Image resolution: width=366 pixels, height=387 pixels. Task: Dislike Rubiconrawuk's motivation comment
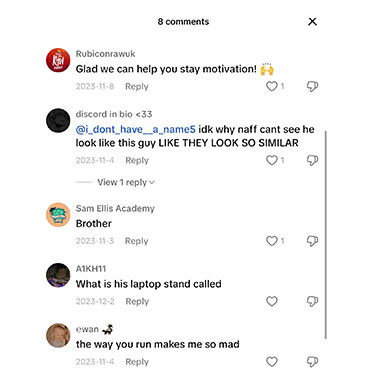(x=312, y=87)
